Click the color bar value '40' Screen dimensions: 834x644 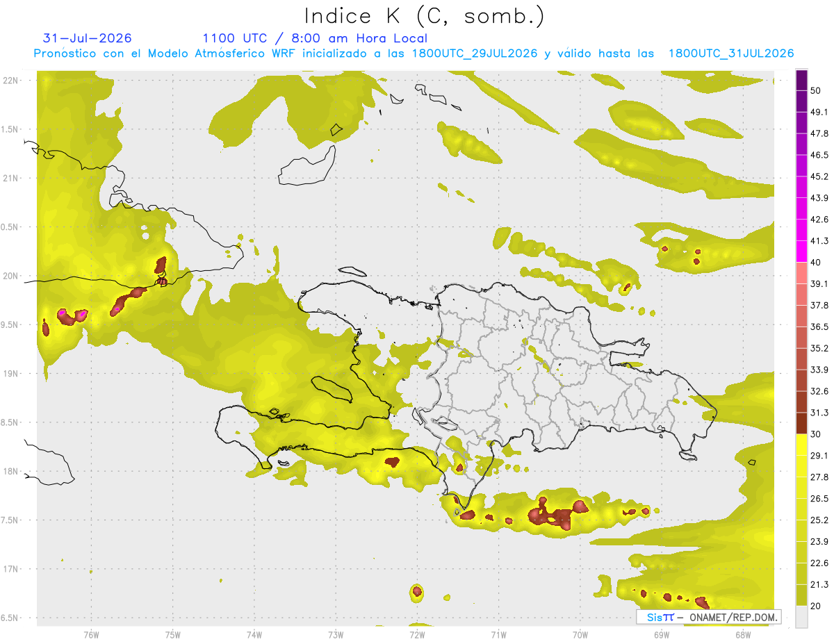(817, 263)
